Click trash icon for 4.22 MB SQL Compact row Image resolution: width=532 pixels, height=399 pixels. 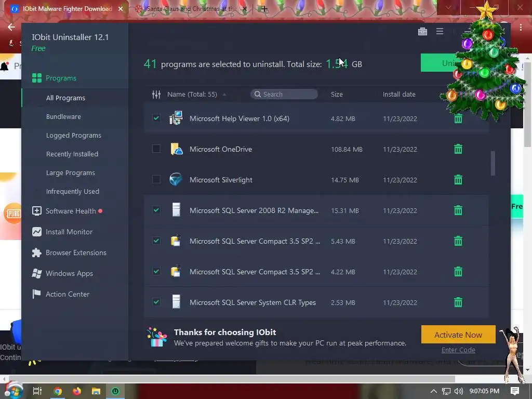tap(458, 271)
